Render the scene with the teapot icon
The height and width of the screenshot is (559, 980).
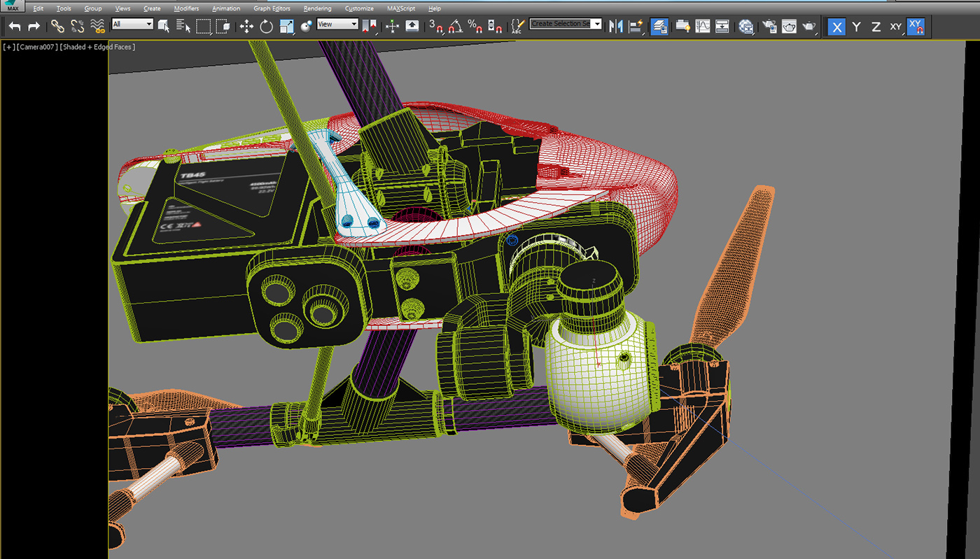(808, 26)
